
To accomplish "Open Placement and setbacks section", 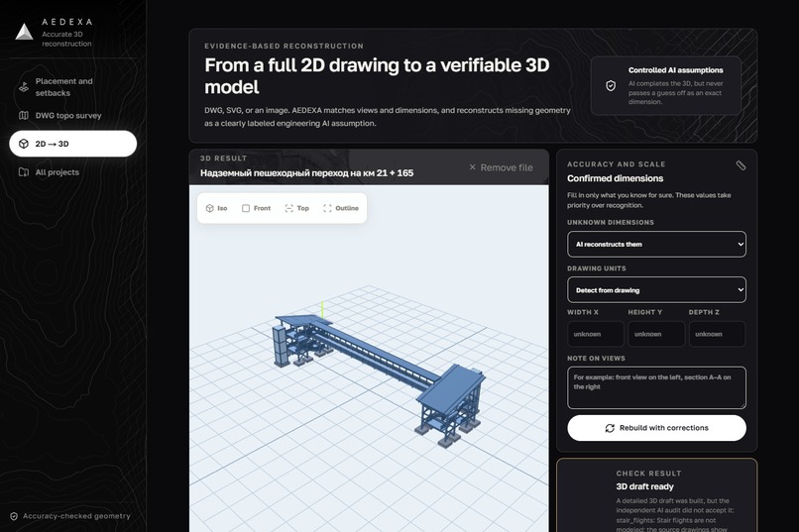I will (73, 87).
